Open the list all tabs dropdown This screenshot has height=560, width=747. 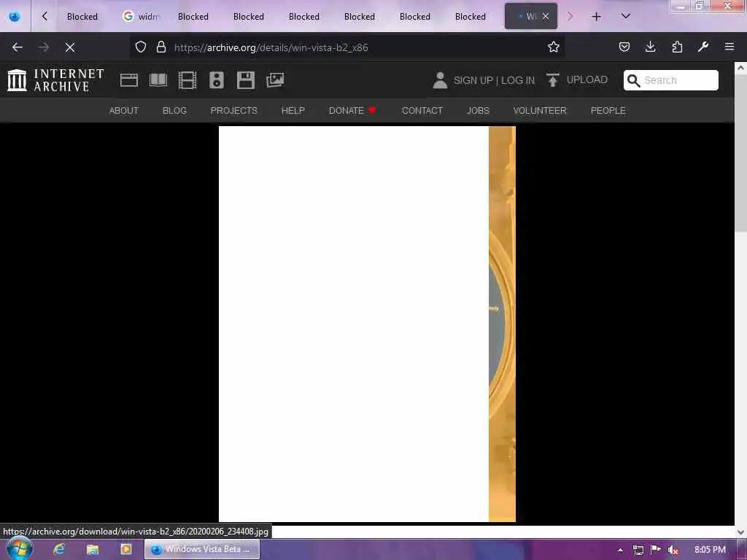[x=625, y=17]
